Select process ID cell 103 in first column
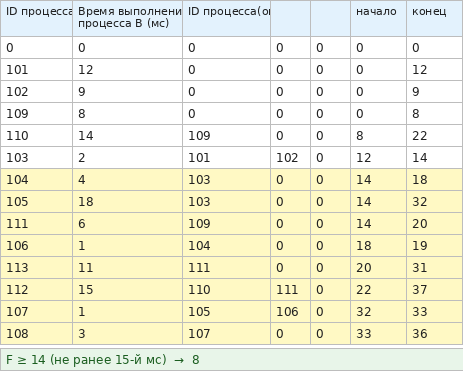Image resolution: width=463 pixels, height=377 pixels. tap(36, 158)
